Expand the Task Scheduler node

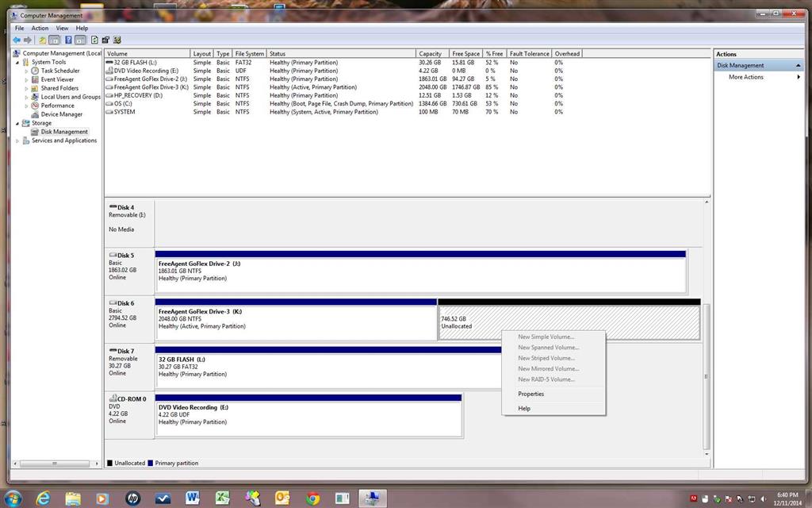(26, 71)
